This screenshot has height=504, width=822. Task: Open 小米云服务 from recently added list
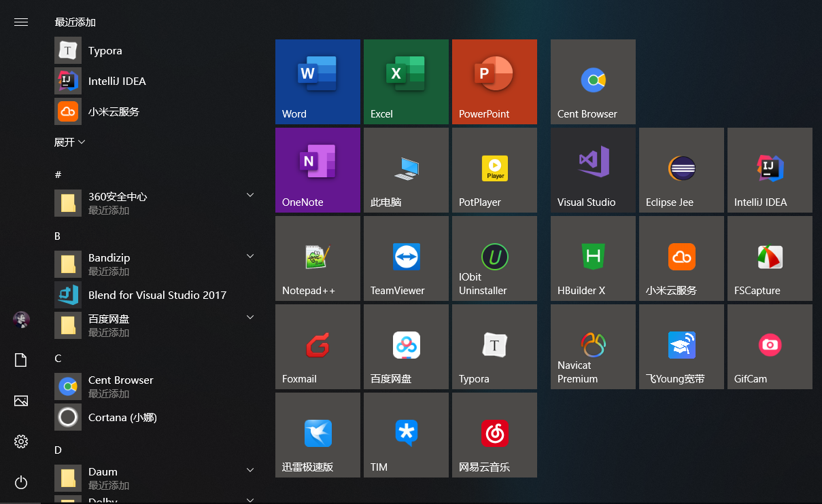[x=156, y=111]
